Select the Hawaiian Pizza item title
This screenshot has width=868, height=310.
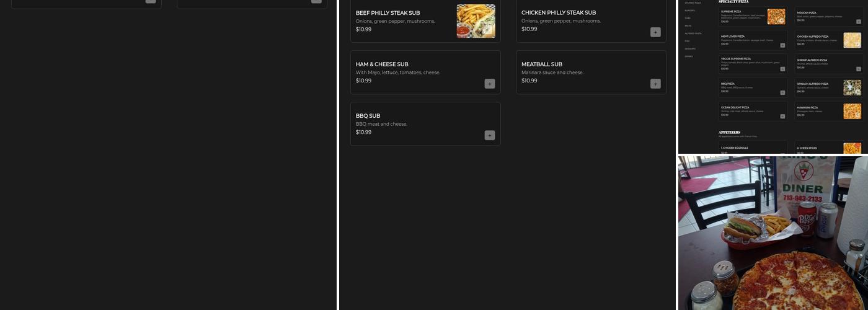click(x=807, y=107)
